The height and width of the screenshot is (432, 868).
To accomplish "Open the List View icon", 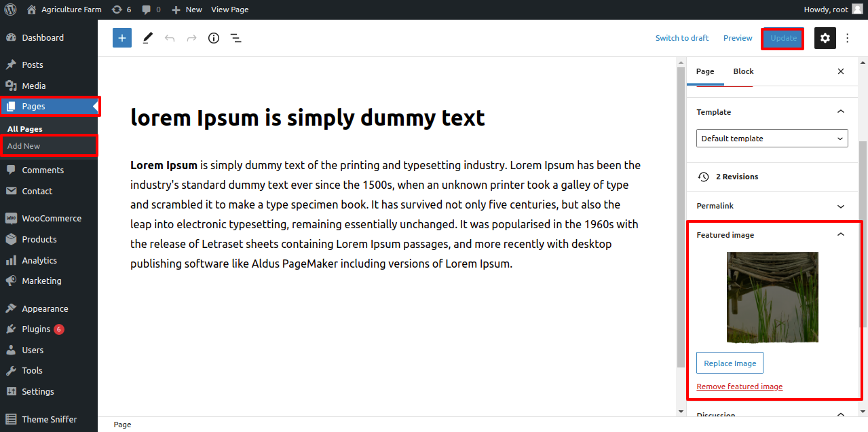I will tap(235, 38).
